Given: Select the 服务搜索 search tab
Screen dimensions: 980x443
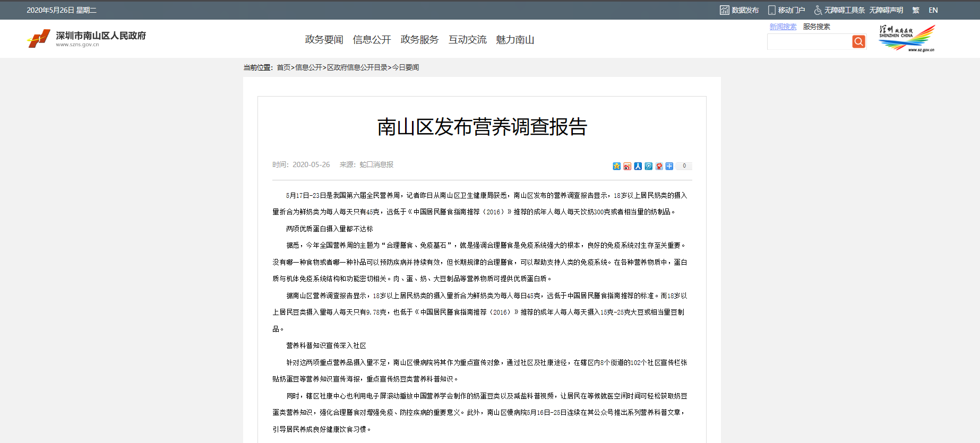Looking at the screenshot, I should pos(816,27).
